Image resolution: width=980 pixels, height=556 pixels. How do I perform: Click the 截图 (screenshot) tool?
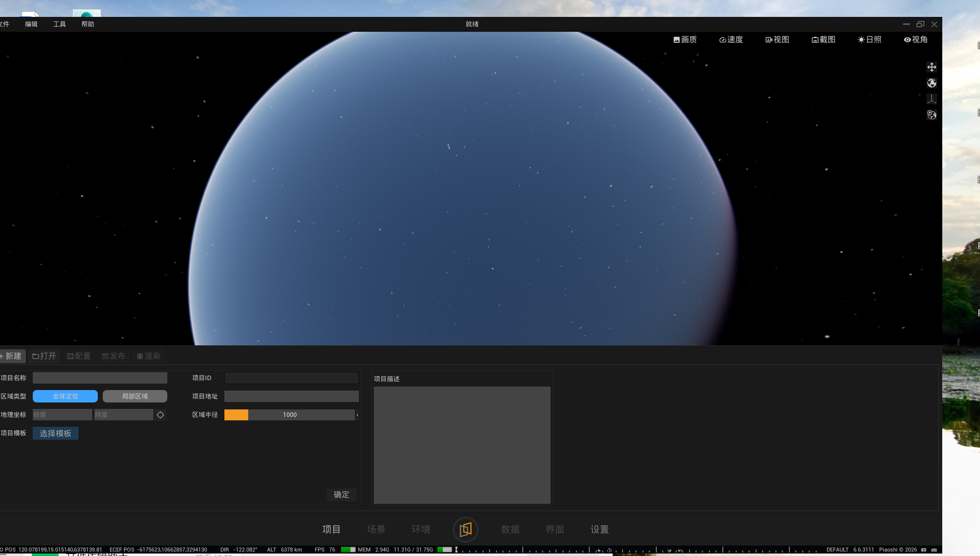tap(824, 40)
